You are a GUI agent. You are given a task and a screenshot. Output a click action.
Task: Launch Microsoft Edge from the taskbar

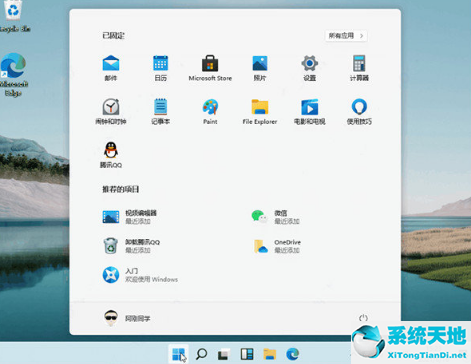coord(293,354)
